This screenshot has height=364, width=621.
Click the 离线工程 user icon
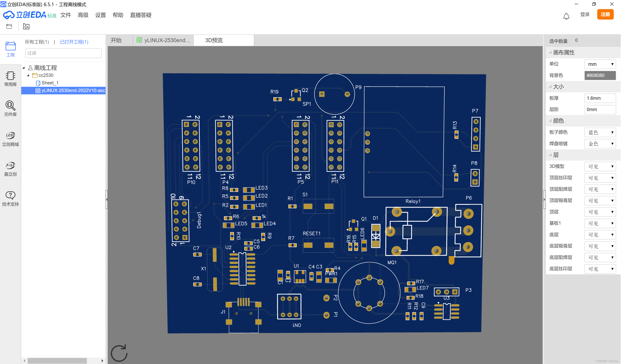coord(30,68)
